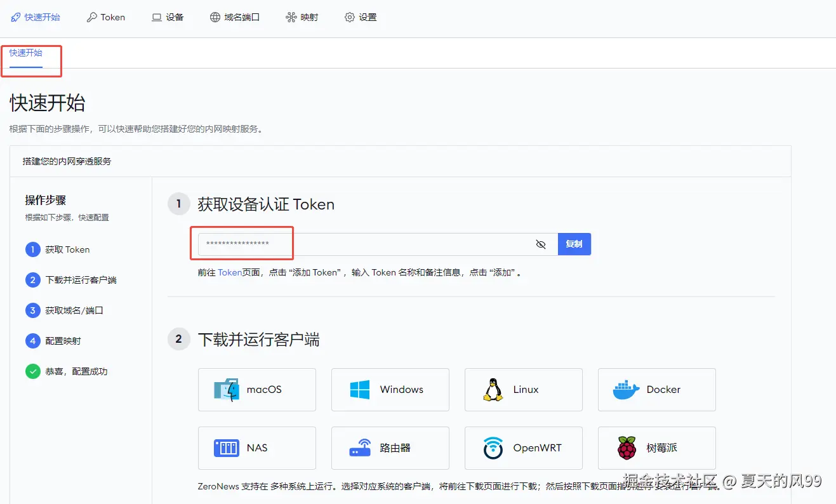The height and width of the screenshot is (504, 836).
Task: Follow the Token page link in instructions
Action: (230, 272)
